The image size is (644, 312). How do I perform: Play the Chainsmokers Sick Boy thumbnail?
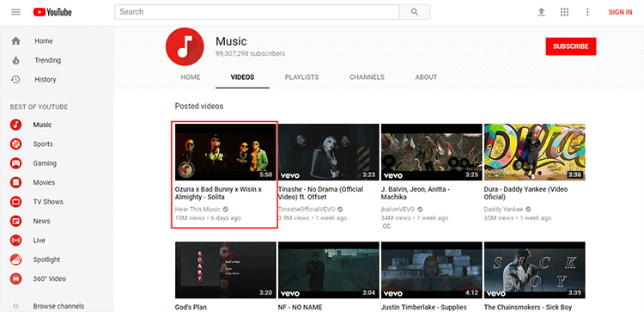(535, 270)
